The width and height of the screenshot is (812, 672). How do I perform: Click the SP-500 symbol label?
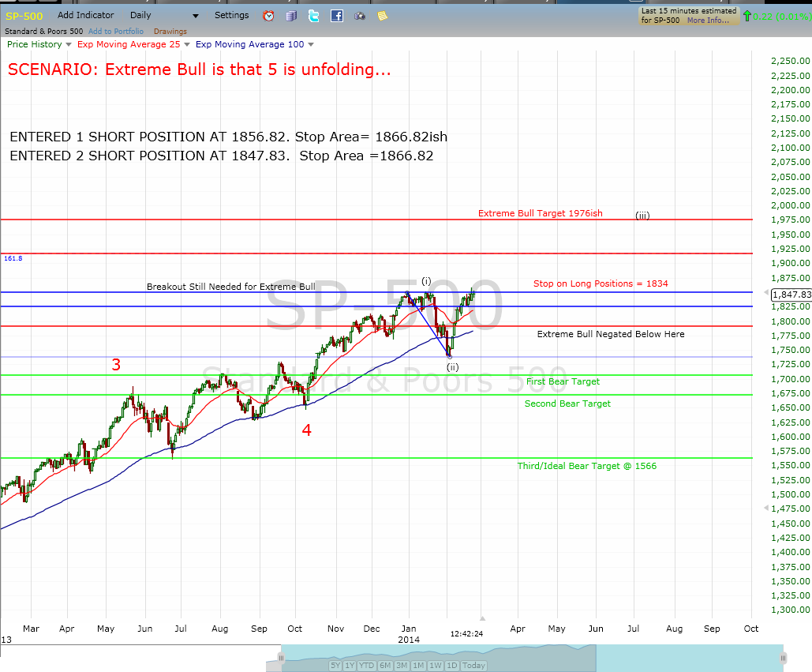(24, 16)
